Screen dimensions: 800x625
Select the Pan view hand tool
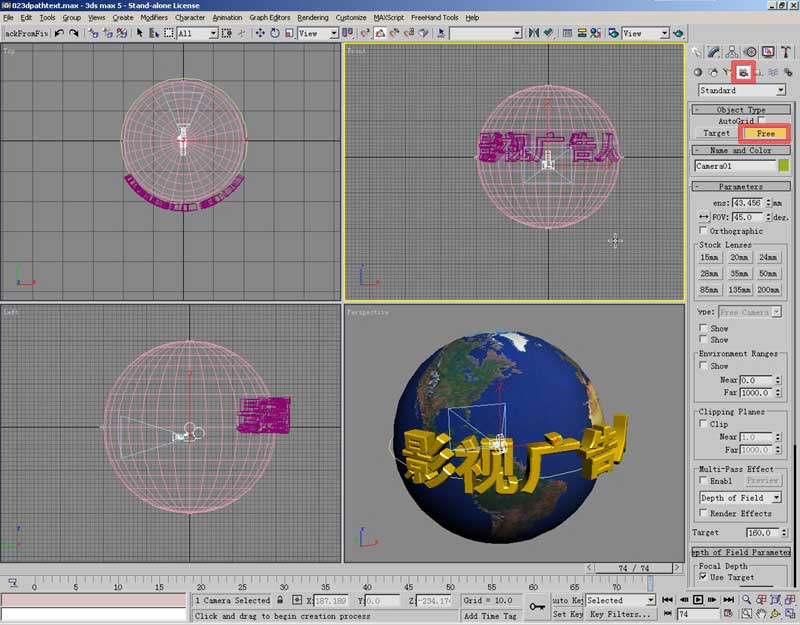[761, 614]
